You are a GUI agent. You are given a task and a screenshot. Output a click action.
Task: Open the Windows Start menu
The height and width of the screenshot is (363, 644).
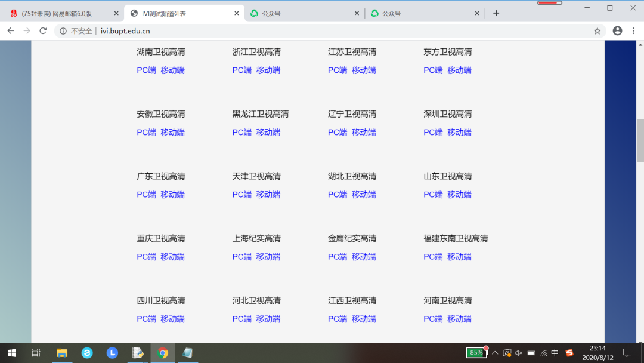[x=12, y=353]
